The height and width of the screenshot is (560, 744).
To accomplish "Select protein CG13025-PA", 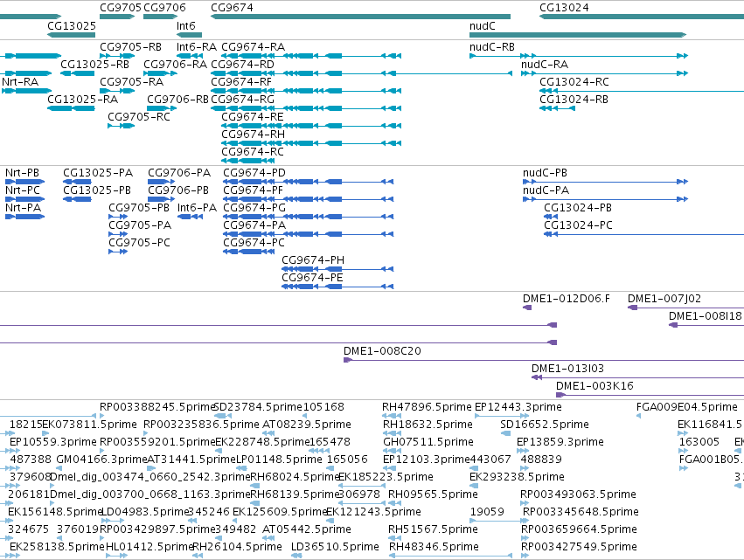I will point(98,173).
